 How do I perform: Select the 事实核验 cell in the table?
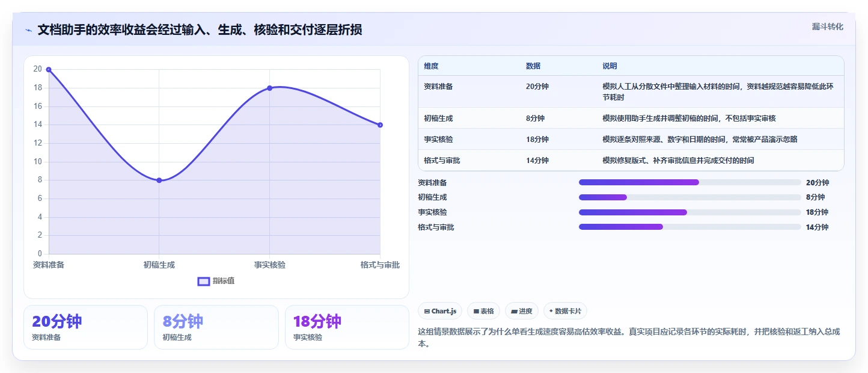(x=438, y=140)
